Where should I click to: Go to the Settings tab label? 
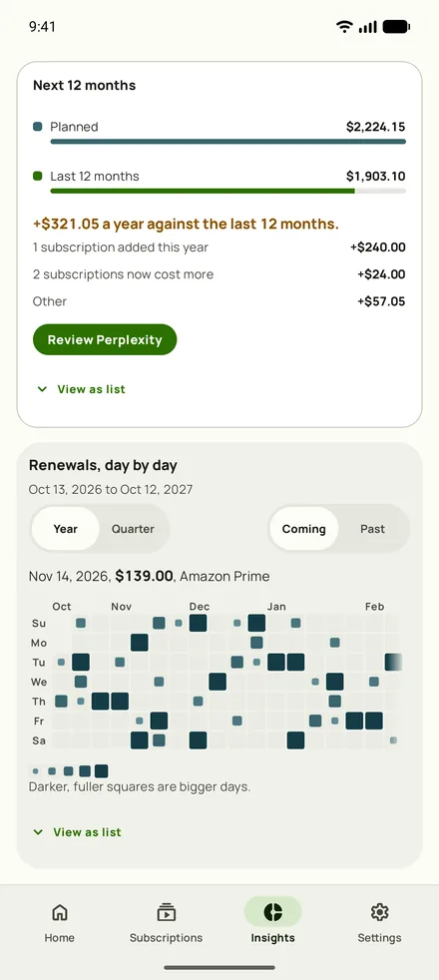[379, 938]
